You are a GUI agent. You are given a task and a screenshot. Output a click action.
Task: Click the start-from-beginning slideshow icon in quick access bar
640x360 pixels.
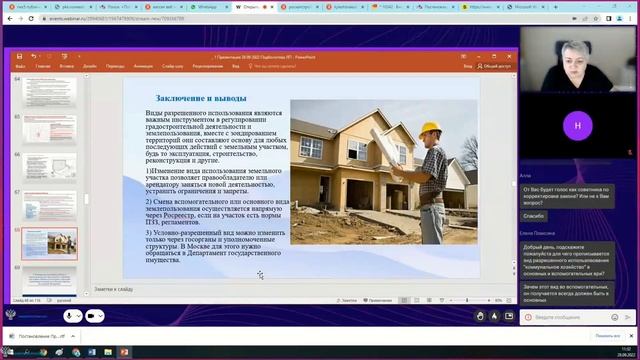64,56
